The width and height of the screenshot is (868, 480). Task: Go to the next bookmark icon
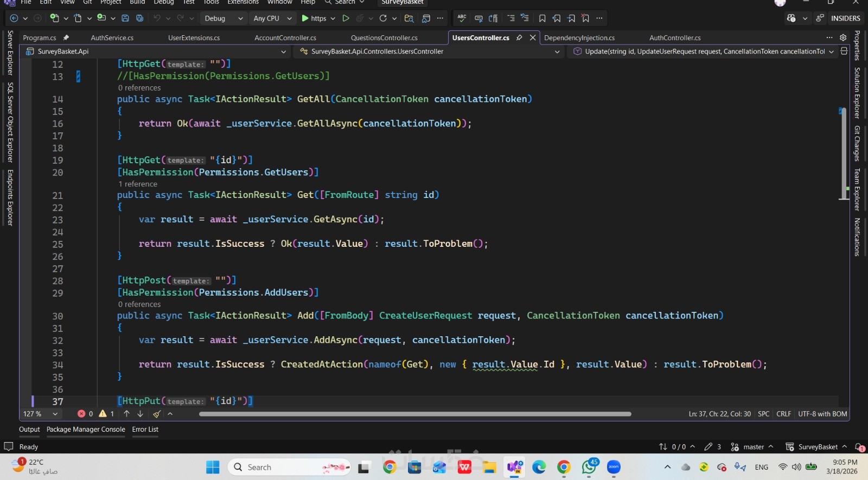(571, 18)
